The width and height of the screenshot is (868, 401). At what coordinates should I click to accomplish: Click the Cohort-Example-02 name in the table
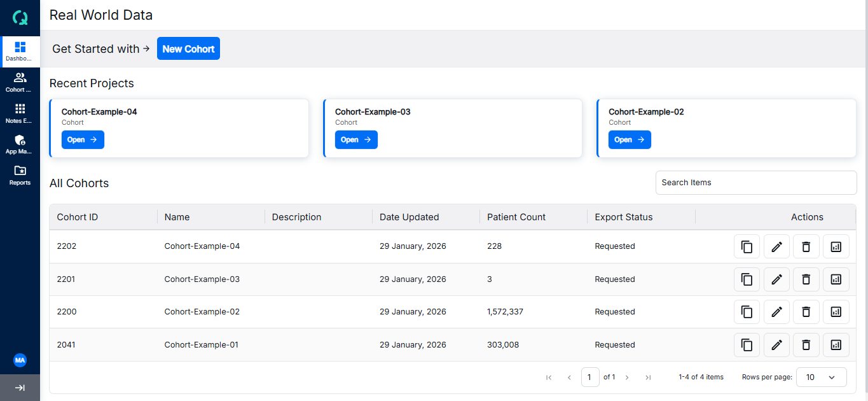[202, 312]
